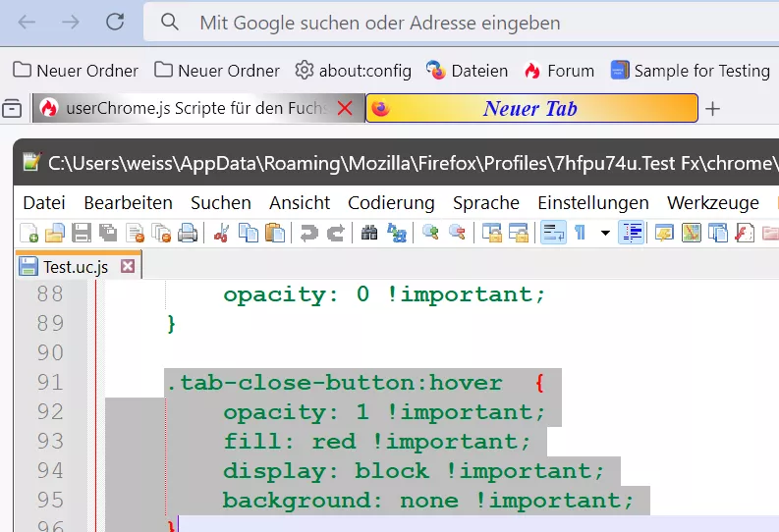Close the Test.uc.js tab with its X

128,267
